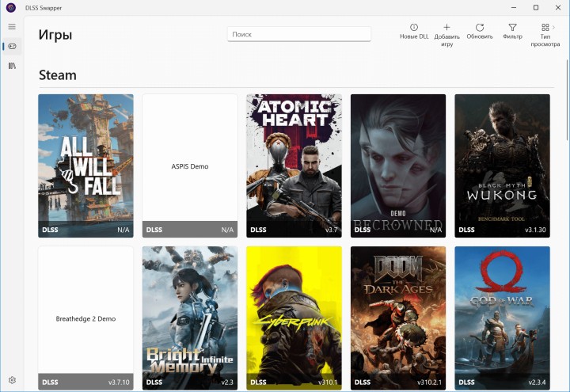The image size is (570, 392).
Task: Open settings gear at the sidebar bottom
Action: (12, 380)
